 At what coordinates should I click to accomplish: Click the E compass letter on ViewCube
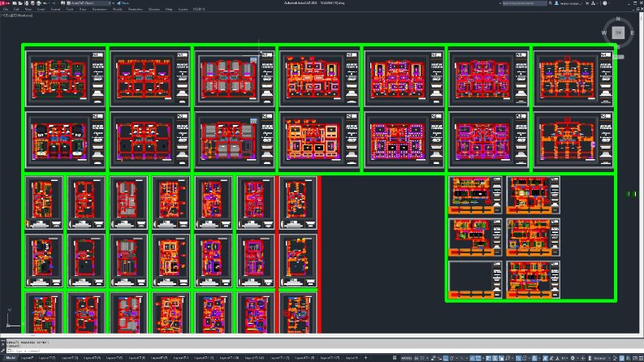pyautogui.click(x=632, y=32)
